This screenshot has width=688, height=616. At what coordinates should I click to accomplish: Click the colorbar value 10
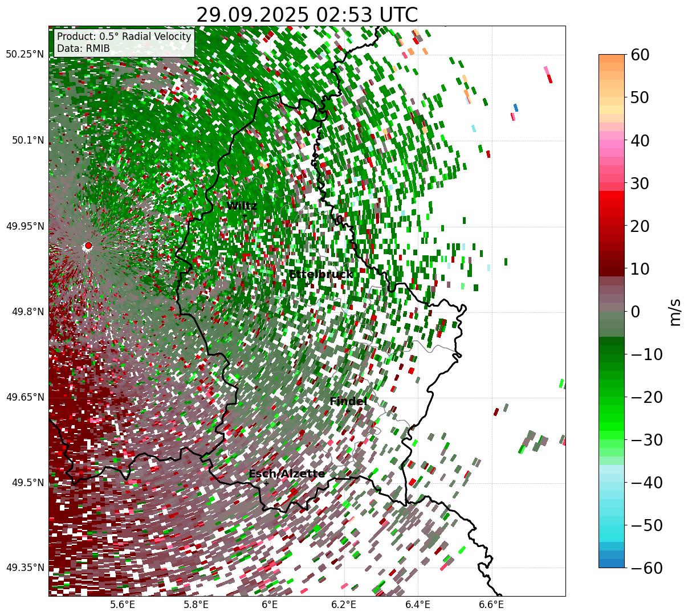640,269
